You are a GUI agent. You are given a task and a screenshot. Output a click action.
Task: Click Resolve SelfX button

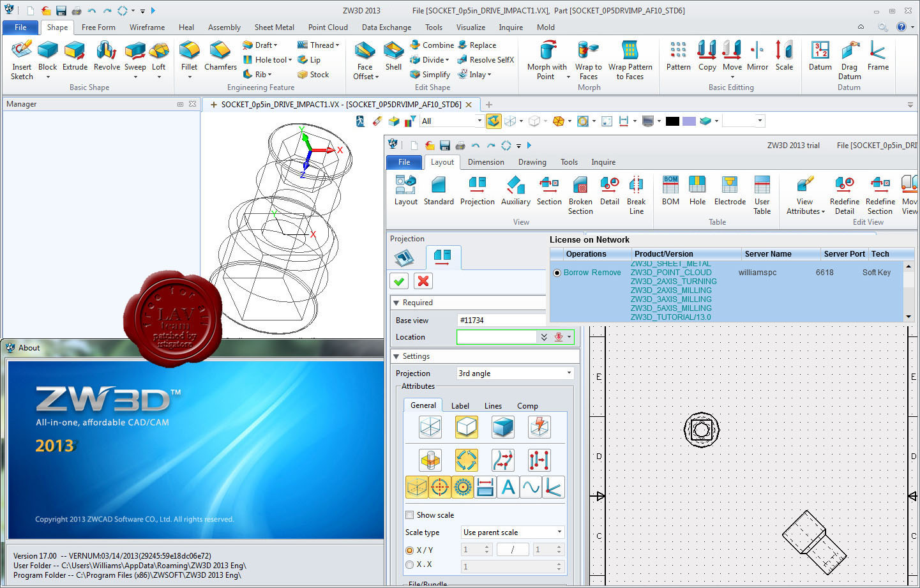pos(485,59)
